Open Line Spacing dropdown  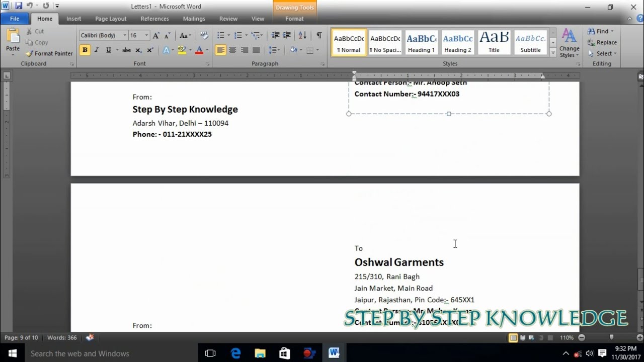click(274, 50)
